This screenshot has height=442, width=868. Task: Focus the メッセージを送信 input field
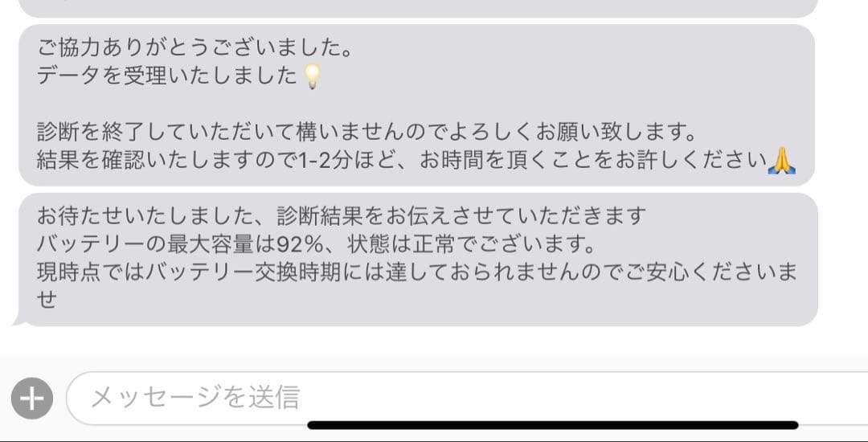(467, 399)
